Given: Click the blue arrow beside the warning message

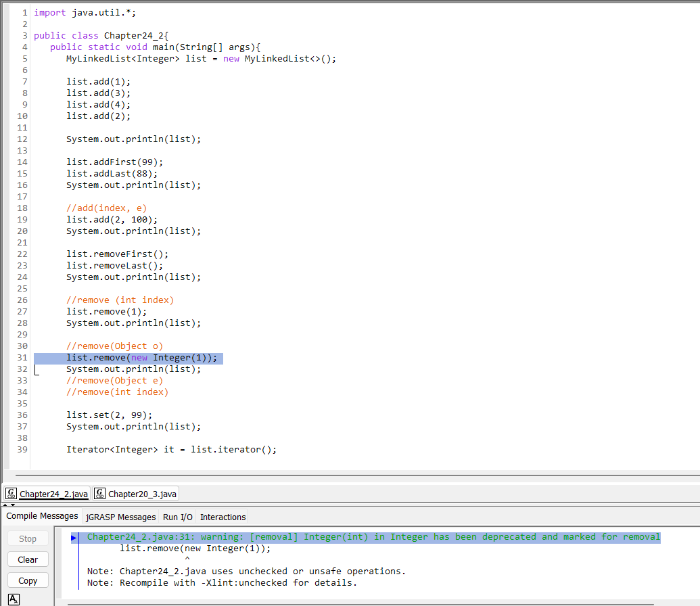Looking at the screenshot, I should click(74, 536).
